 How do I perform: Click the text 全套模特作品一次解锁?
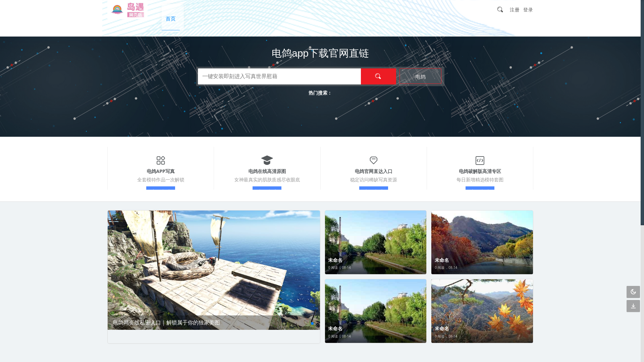click(161, 180)
